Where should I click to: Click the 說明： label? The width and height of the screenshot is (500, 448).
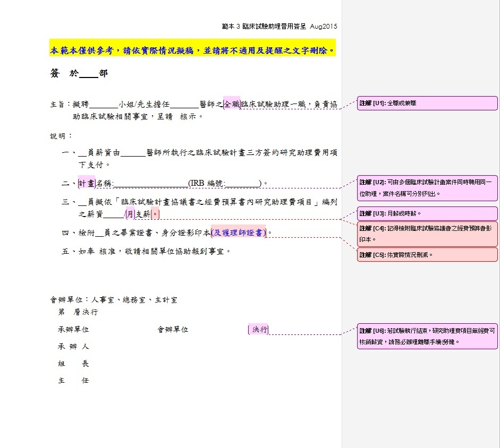(x=61, y=136)
